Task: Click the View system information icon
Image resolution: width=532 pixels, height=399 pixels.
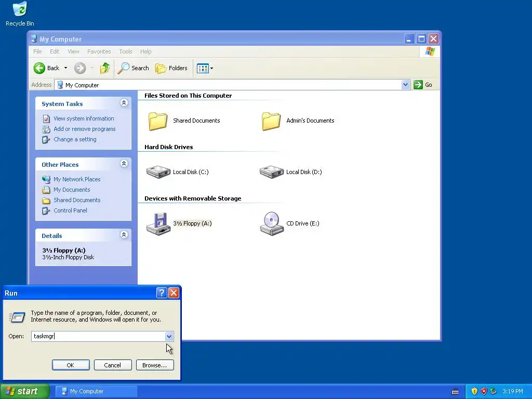Action: pyautogui.click(x=46, y=119)
